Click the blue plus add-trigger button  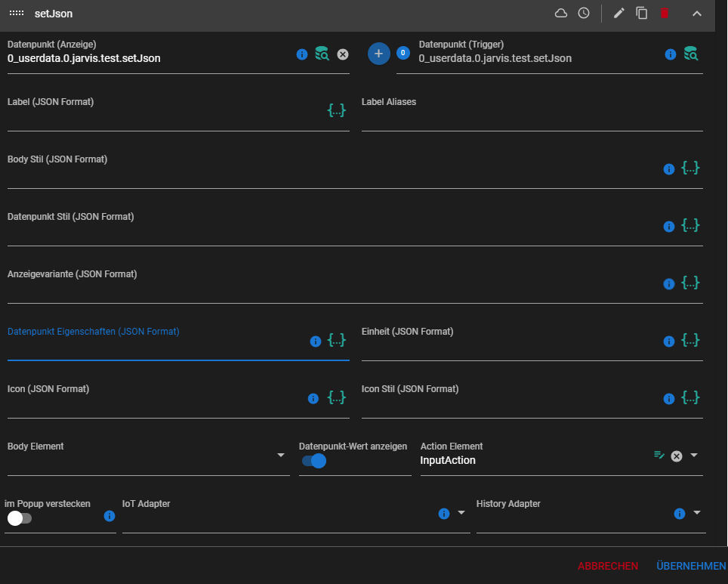pyautogui.click(x=379, y=53)
